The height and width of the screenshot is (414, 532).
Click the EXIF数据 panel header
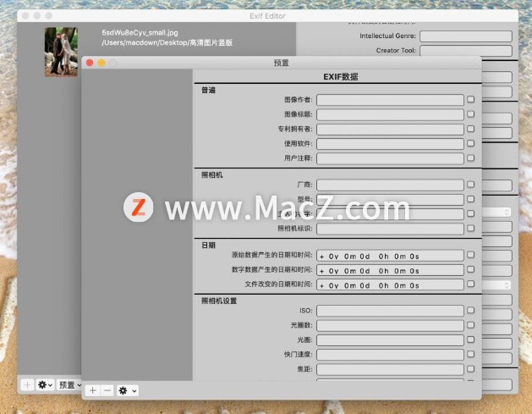point(341,77)
